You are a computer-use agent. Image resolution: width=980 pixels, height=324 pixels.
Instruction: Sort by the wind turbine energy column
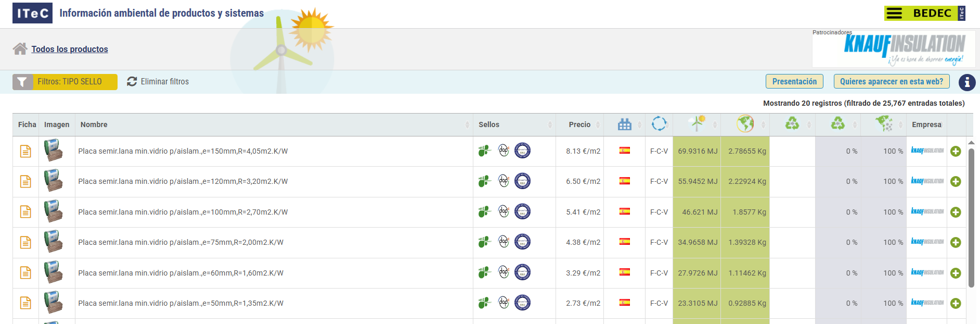click(696, 124)
